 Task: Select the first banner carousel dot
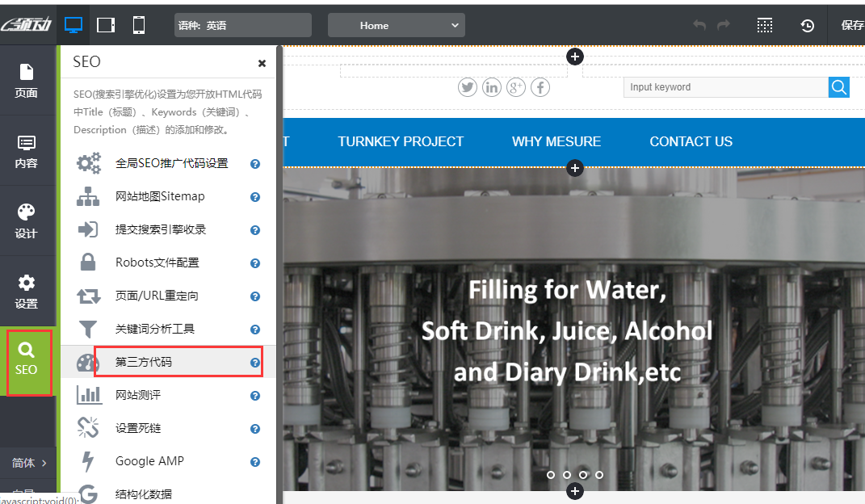(551, 475)
